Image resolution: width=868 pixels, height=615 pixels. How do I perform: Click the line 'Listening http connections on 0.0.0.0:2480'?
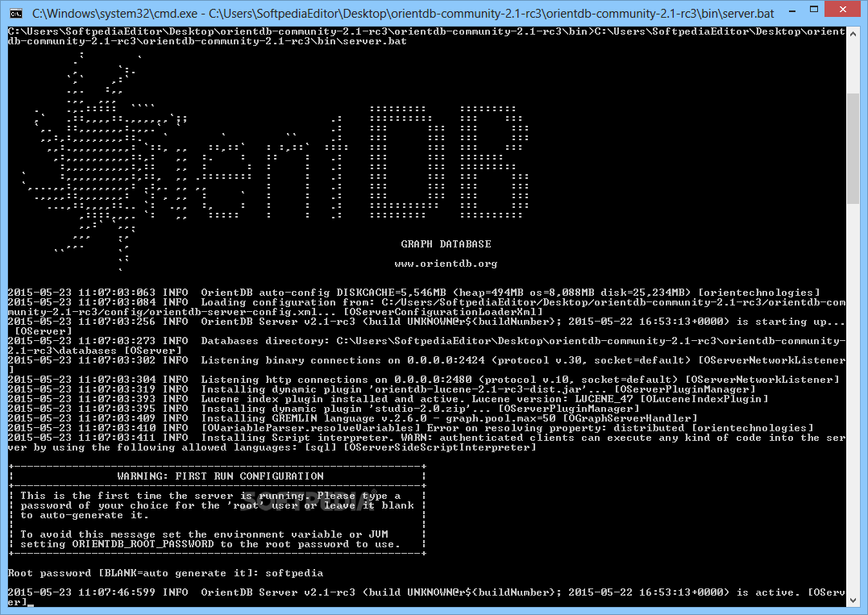click(423, 380)
